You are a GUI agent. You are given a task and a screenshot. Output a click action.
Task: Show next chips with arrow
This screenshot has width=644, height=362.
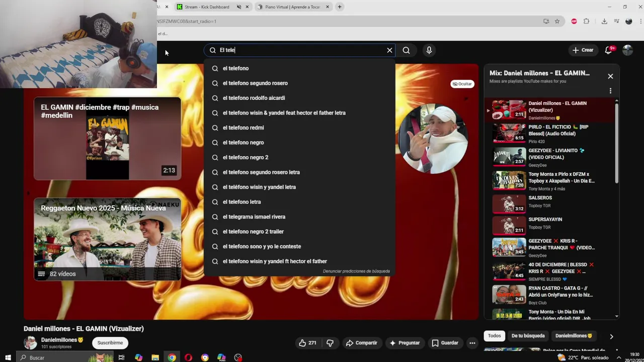(611, 336)
